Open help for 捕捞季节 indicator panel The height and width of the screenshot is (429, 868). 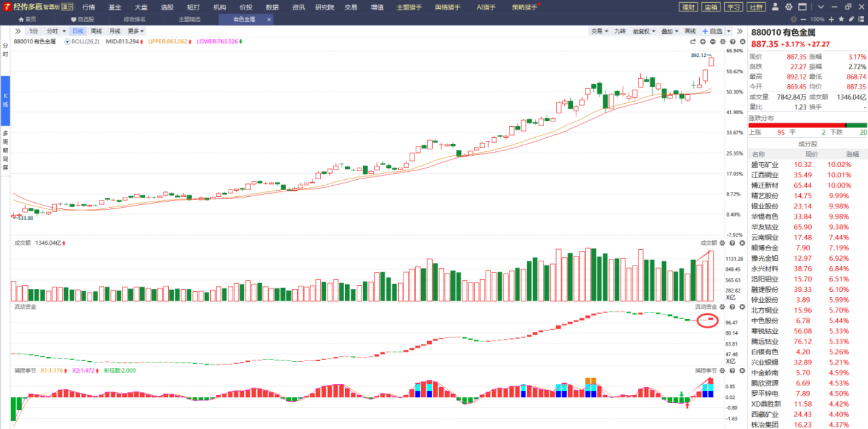[x=732, y=371]
